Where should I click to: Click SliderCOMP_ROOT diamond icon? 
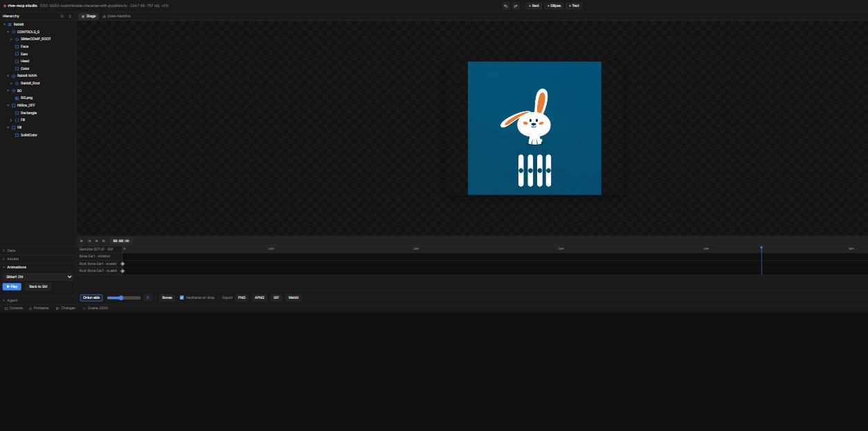click(17, 39)
